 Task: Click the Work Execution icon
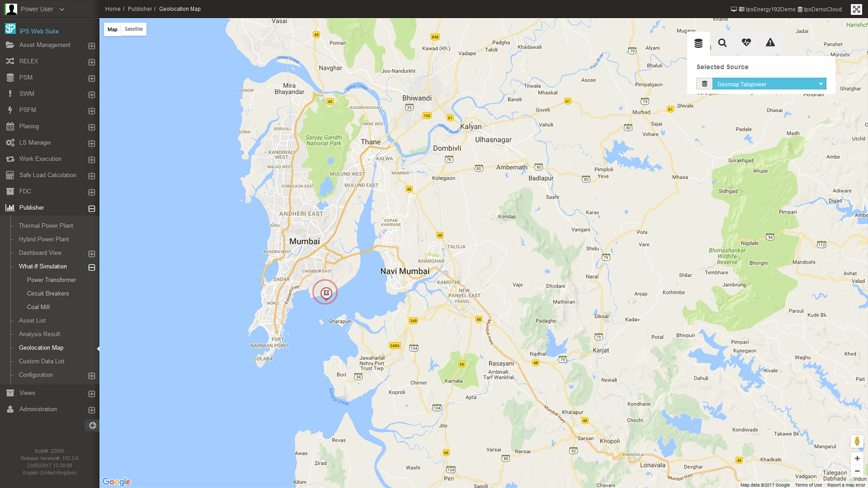coord(10,159)
